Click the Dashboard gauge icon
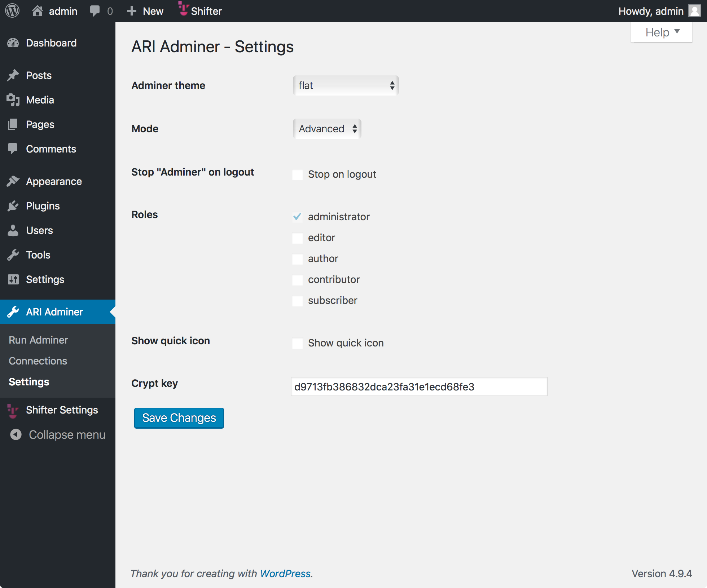This screenshot has height=588, width=707. point(13,43)
